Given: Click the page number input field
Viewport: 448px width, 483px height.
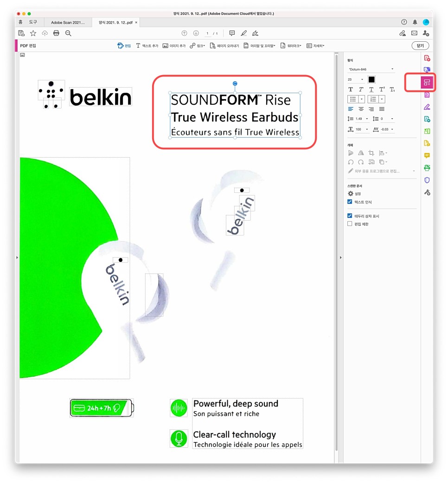Looking at the screenshot, I should [x=207, y=33].
